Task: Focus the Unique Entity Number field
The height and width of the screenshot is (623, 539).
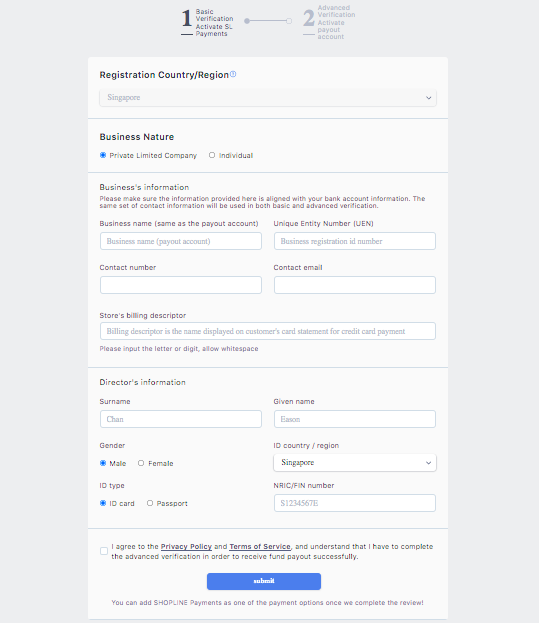Action: [x=355, y=241]
